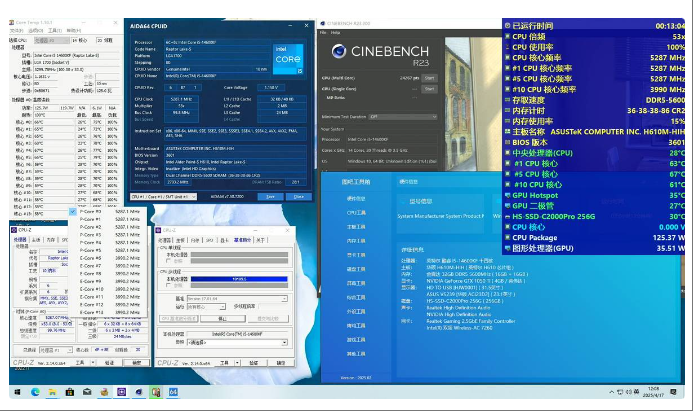Click the blue multi-thread score bar in CPU-Z

239,279
